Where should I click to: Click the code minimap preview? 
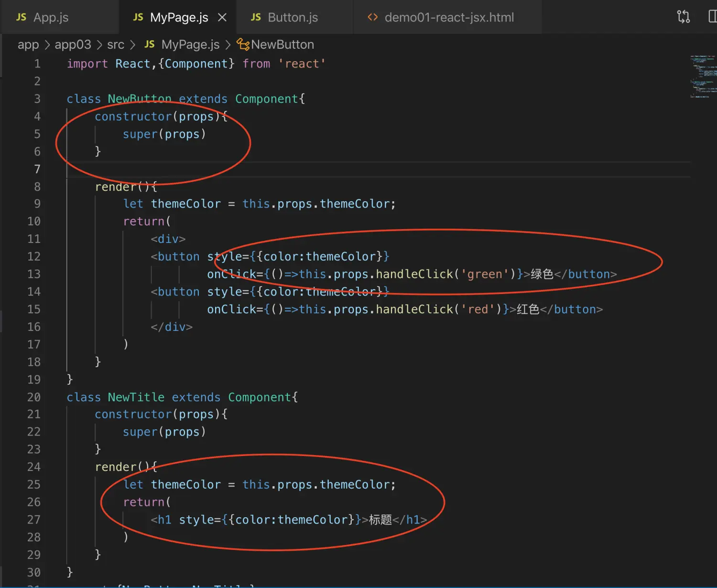703,76
